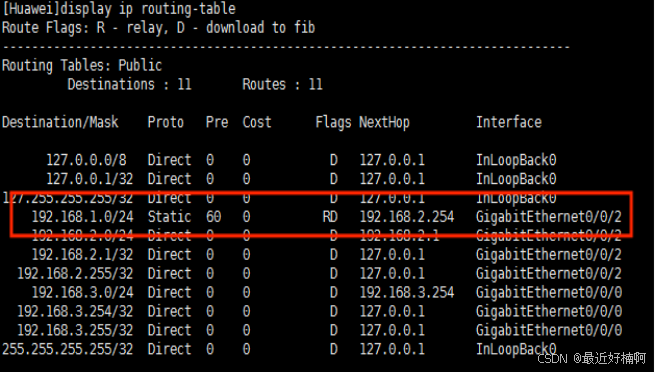Click 'Static' protocol in the 192.168.1.0/24 row
This screenshot has width=655, height=373.
click(169, 217)
